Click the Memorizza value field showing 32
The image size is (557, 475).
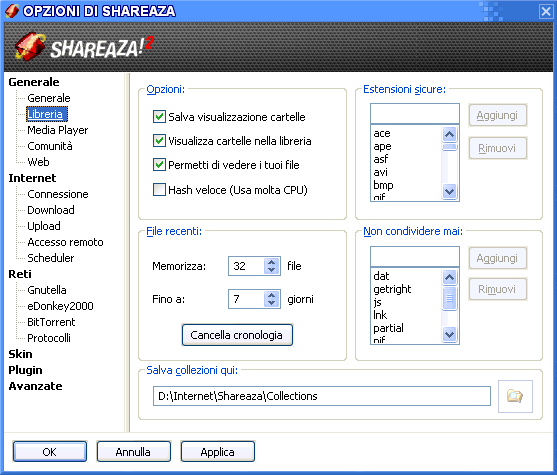(x=247, y=266)
